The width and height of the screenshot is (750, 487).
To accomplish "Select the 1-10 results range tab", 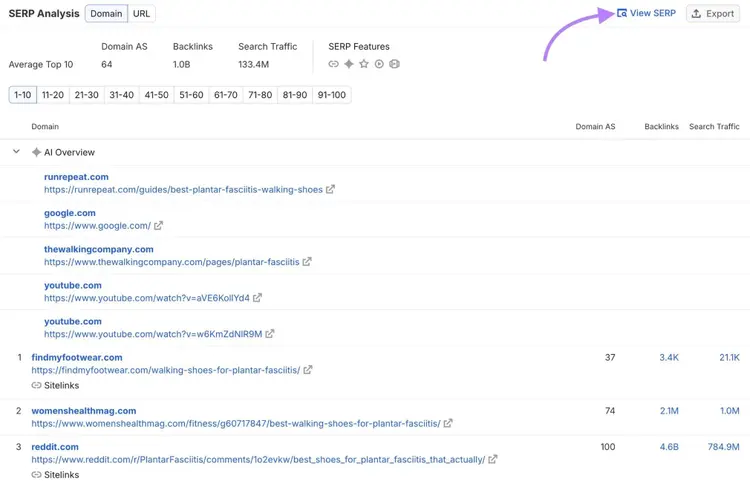I will point(22,95).
